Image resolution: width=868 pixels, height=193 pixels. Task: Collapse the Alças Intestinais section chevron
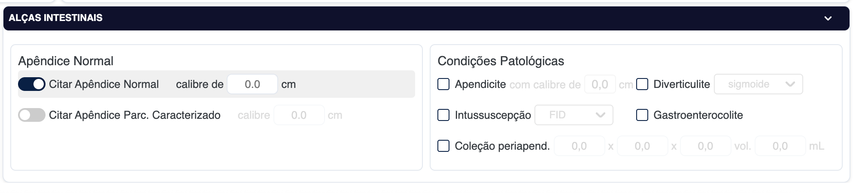point(828,18)
